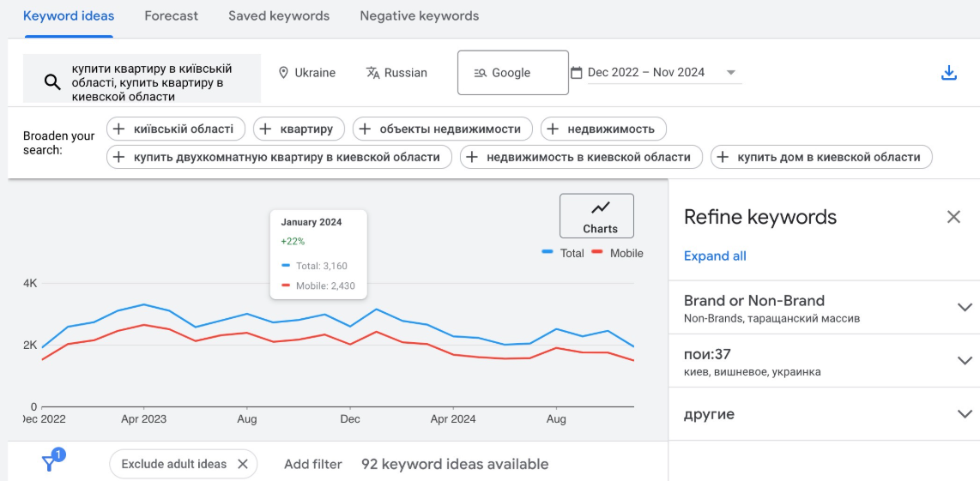Expand the другие refine section
980x481 pixels.
tap(964, 414)
